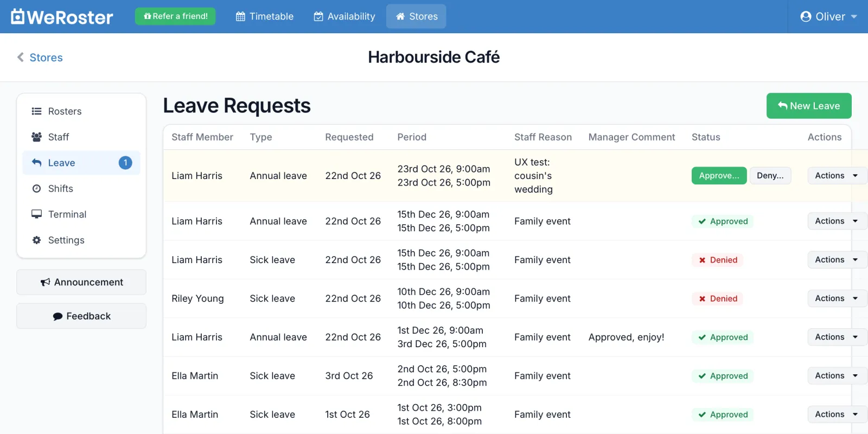
Task: Click the Oliver user avatar icon
Action: [806, 16]
